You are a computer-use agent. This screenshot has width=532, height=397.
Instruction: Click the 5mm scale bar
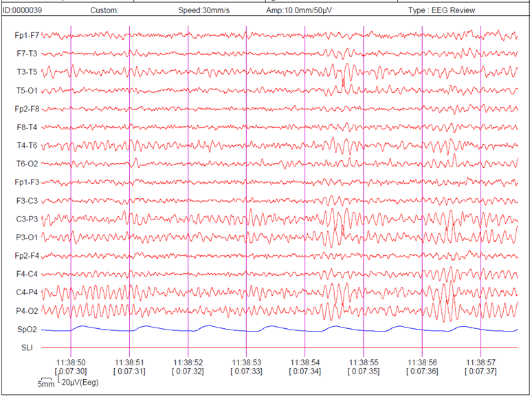[46, 383]
